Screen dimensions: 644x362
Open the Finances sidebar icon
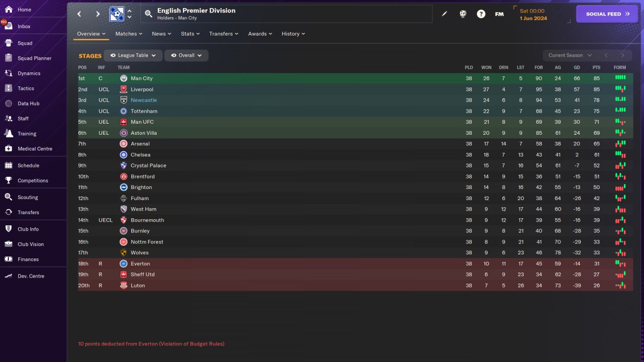pos(9,259)
